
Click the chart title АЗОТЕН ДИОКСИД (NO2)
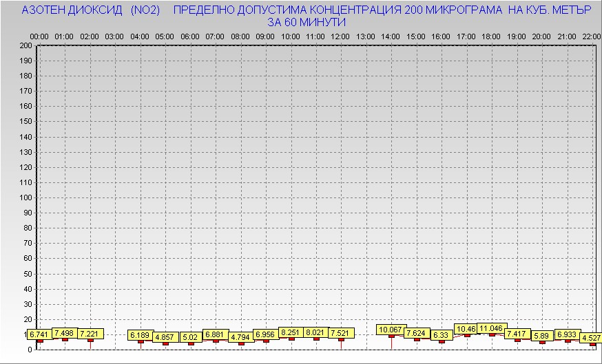click(x=91, y=10)
